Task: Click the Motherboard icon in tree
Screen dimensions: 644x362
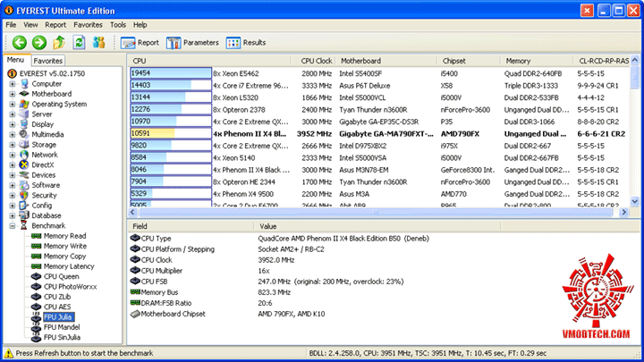Action: (24, 94)
